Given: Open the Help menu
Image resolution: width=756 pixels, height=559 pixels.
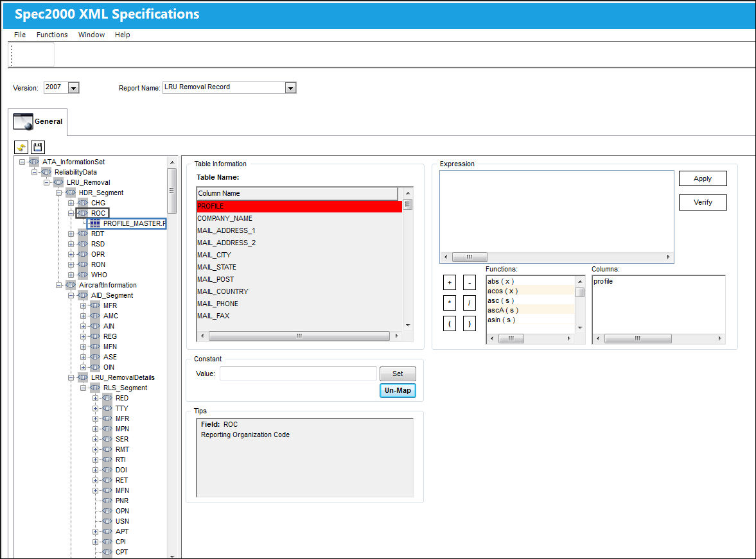Looking at the screenshot, I should [123, 35].
